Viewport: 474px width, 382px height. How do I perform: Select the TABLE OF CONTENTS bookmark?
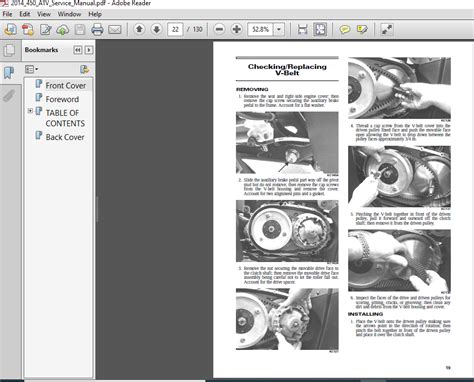(x=65, y=118)
